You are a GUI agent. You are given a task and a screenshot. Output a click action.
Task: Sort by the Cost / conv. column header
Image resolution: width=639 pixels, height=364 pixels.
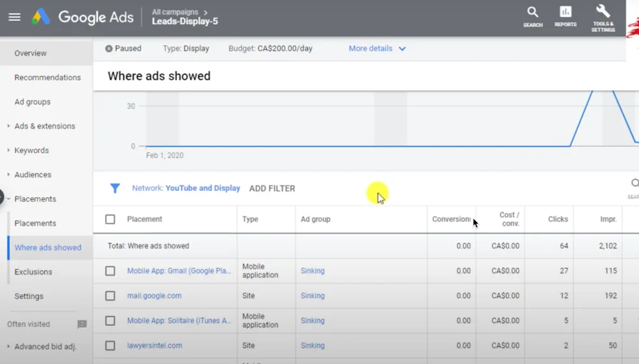(x=509, y=219)
